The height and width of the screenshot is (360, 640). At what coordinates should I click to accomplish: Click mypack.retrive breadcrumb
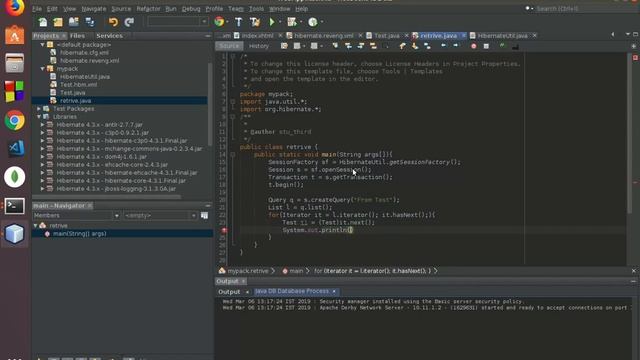[248, 271]
